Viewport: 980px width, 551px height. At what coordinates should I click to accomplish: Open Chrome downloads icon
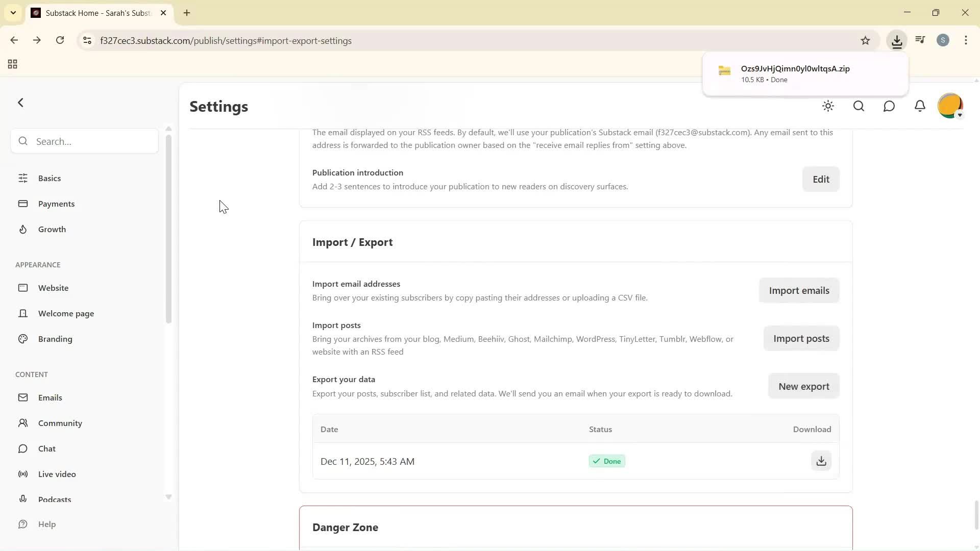click(897, 41)
